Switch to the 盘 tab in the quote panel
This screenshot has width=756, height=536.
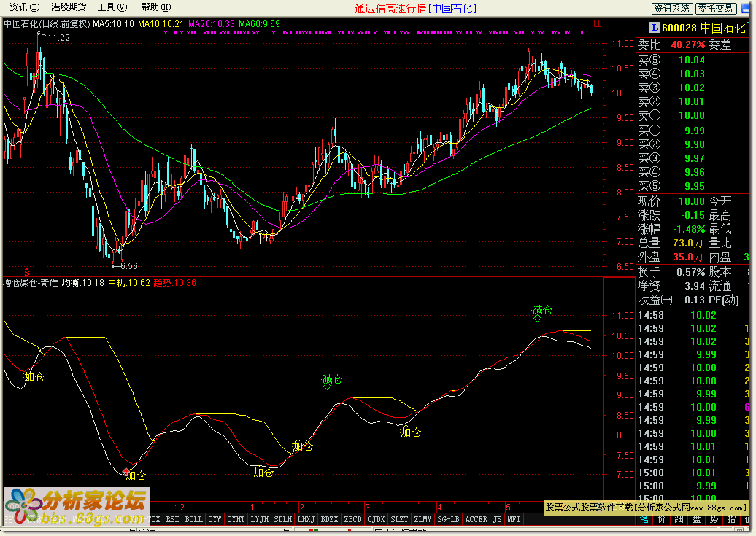pyautogui.click(x=696, y=519)
